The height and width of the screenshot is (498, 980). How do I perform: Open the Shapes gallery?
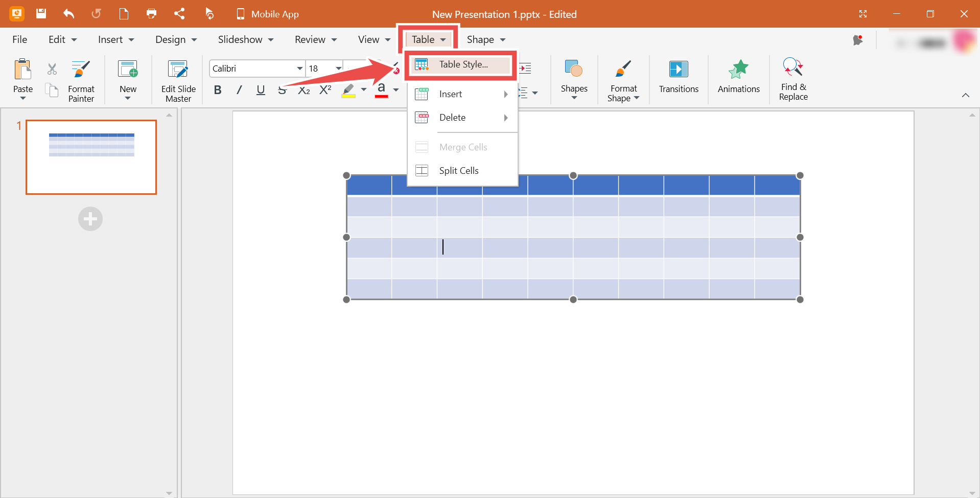pyautogui.click(x=574, y=79)
